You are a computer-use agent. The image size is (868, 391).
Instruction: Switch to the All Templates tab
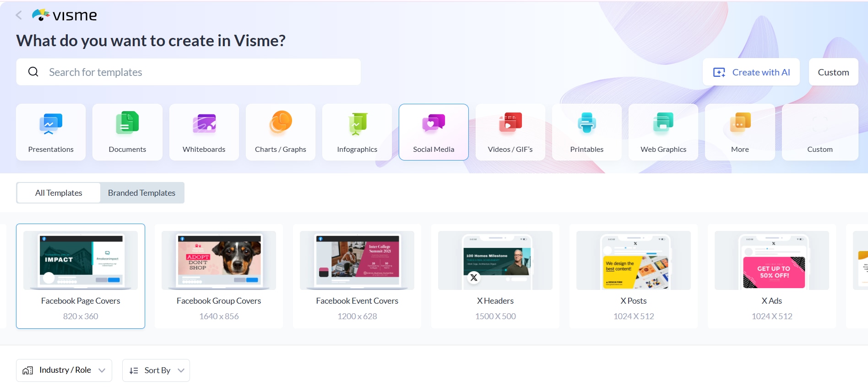[x=59, y=193]
